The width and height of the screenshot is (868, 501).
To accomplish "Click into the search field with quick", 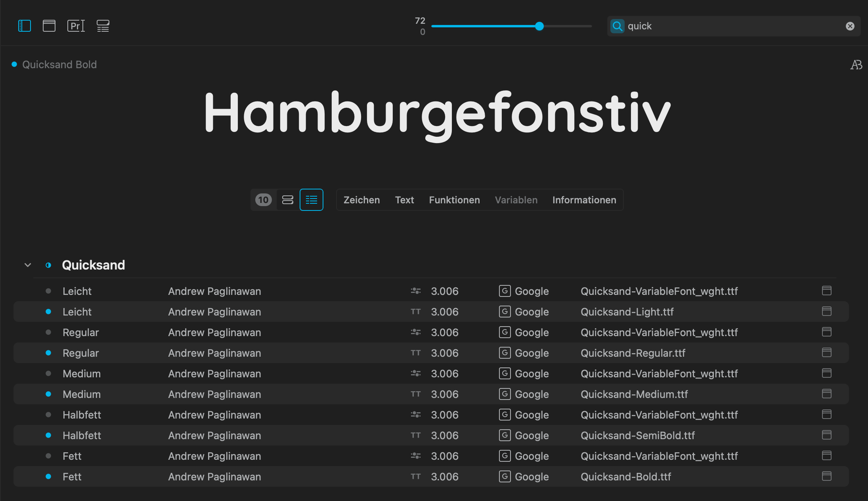I will click(x=734, y=26).
